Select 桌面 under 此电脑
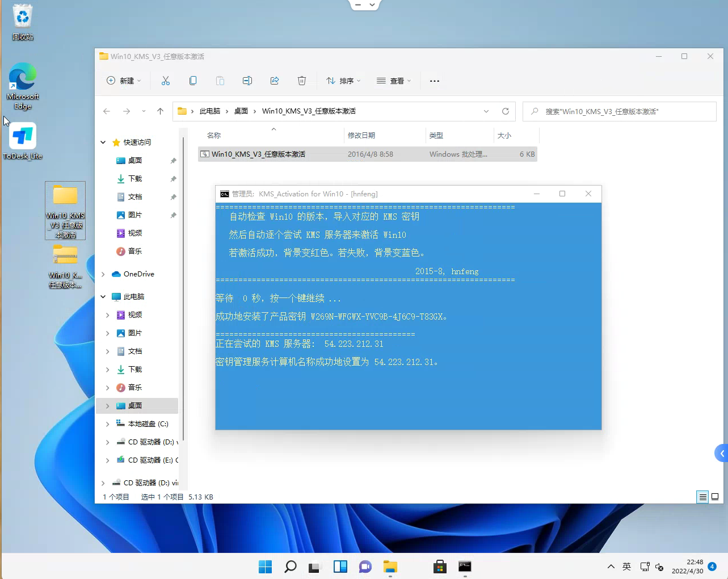 [x=135, y=406]
